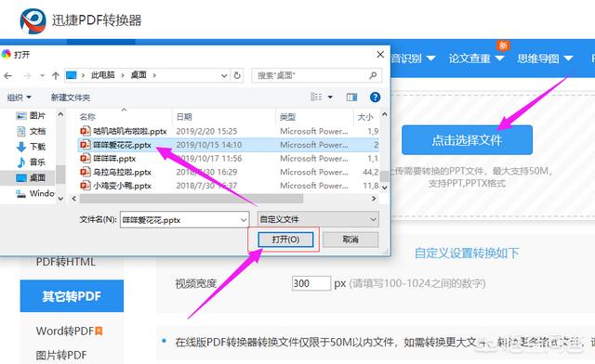Sort files by 名称 column header
This screenshot has width=595, height=364.
pyautogui.click(x=87, y=117)
